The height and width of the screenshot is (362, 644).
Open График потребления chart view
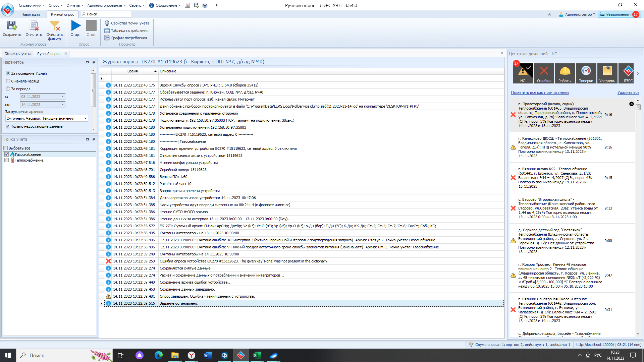click(x=129, y=38)
